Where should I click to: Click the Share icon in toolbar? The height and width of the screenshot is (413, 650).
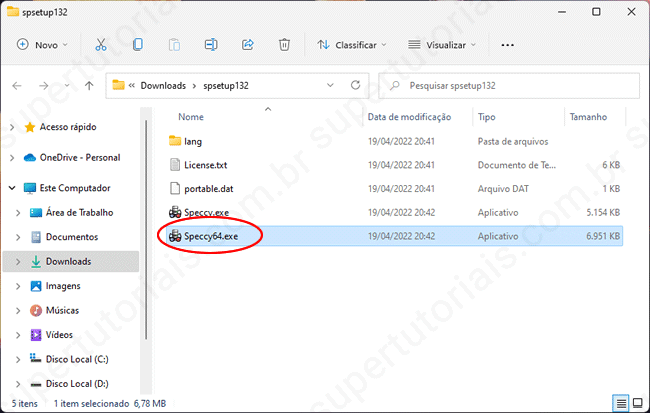coord(247,44)
